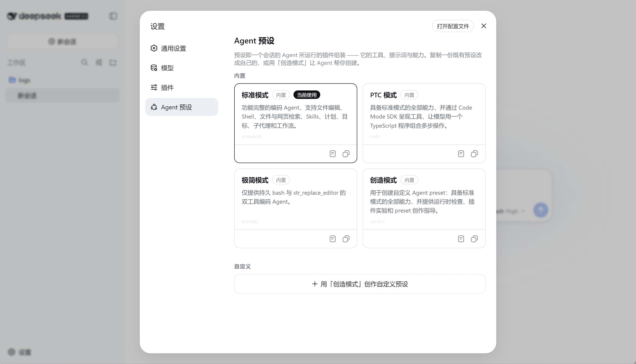Click the deepseek logo in background window

point(34,16)
